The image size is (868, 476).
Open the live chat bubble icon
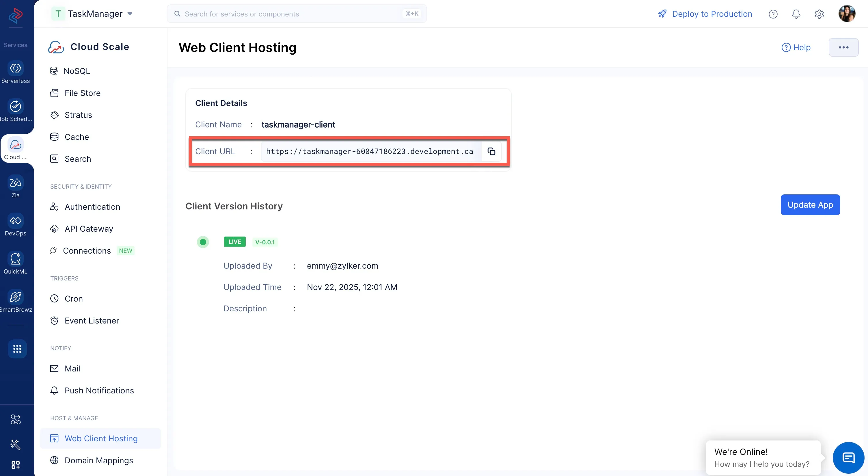(x=848, y=458)
